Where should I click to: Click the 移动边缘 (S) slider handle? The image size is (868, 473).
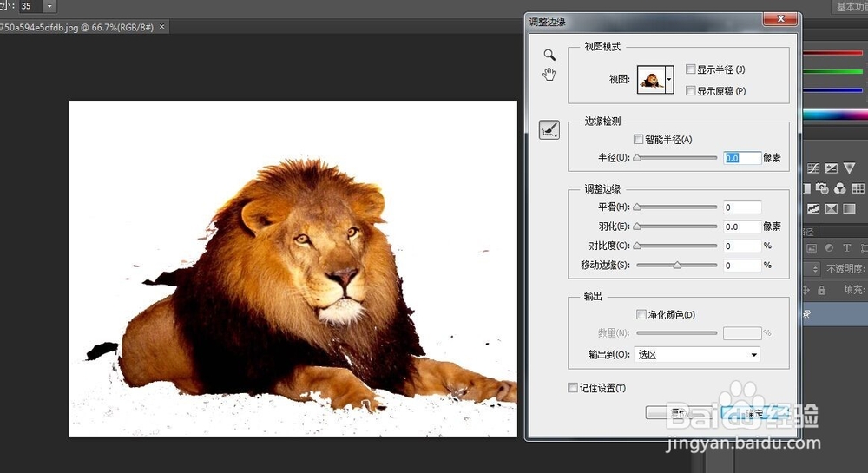click(677, 265)
